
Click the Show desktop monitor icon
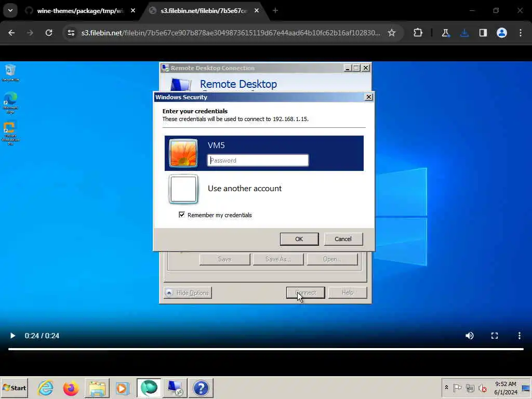coord(526,388)
